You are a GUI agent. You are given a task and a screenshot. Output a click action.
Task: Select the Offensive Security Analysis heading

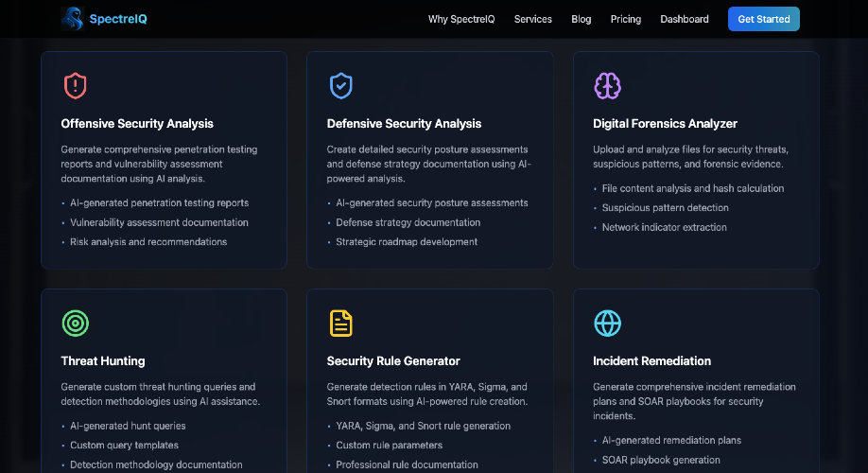pos(137,124)
